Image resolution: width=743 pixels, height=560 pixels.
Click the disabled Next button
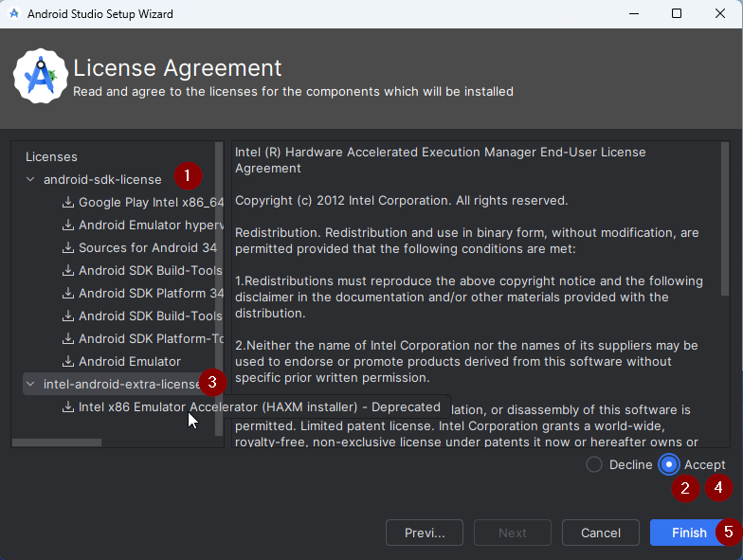pos(513,533)
